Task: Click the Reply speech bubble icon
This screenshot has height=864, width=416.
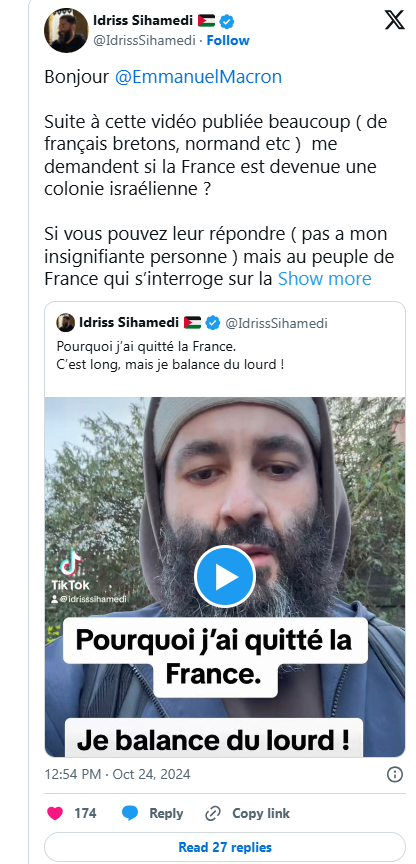Action: point(129,813)
